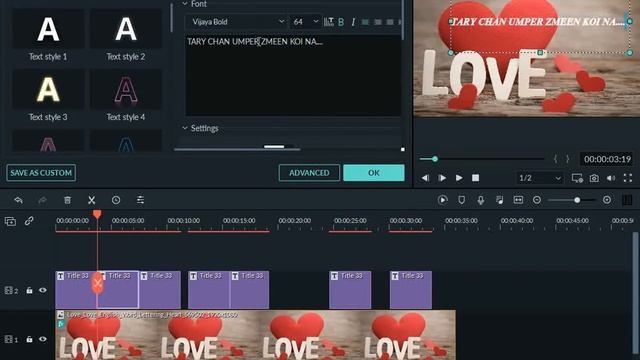Take a snapshot with camera icon

594,178
